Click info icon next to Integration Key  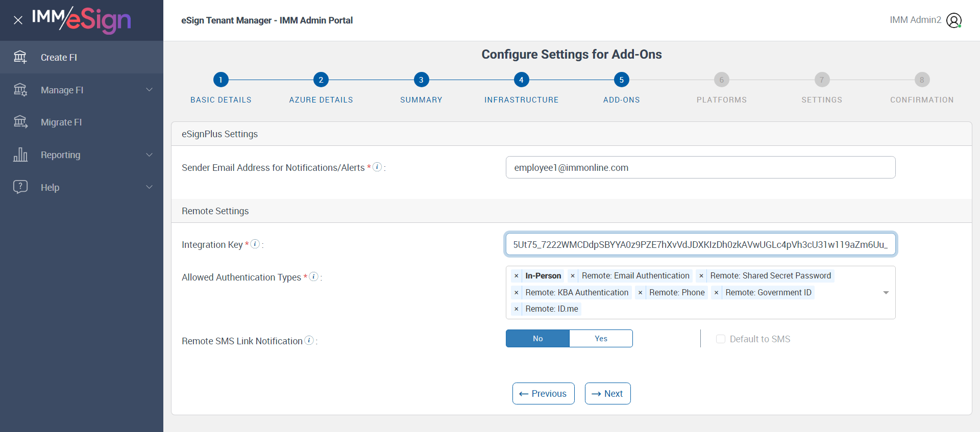[x=255, y=244]
